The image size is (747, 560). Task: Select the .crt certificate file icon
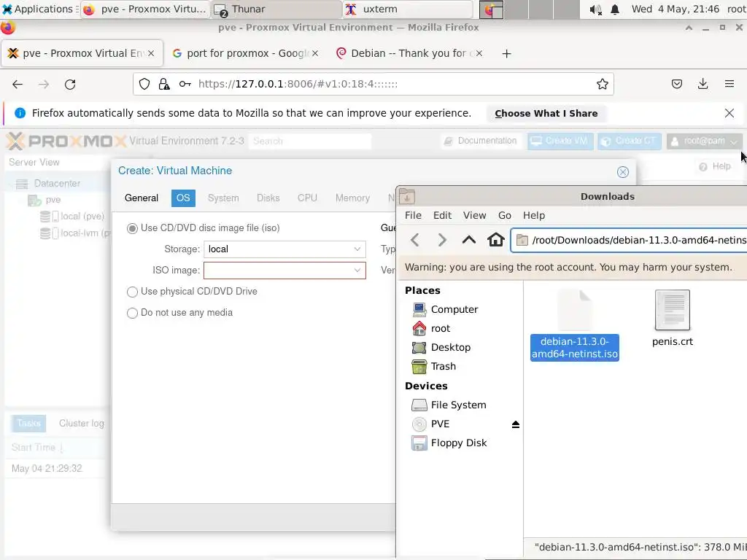pos(672,310)
